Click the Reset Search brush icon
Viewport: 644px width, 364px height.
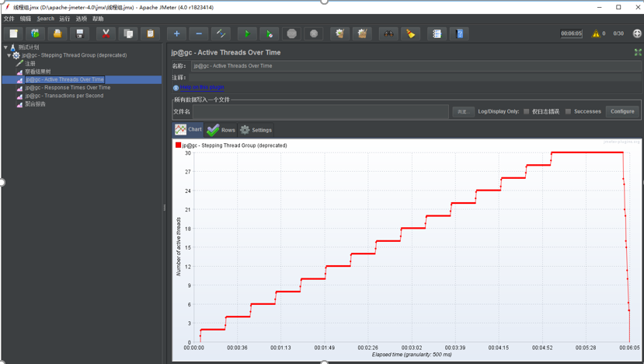[x=411, y=33]
